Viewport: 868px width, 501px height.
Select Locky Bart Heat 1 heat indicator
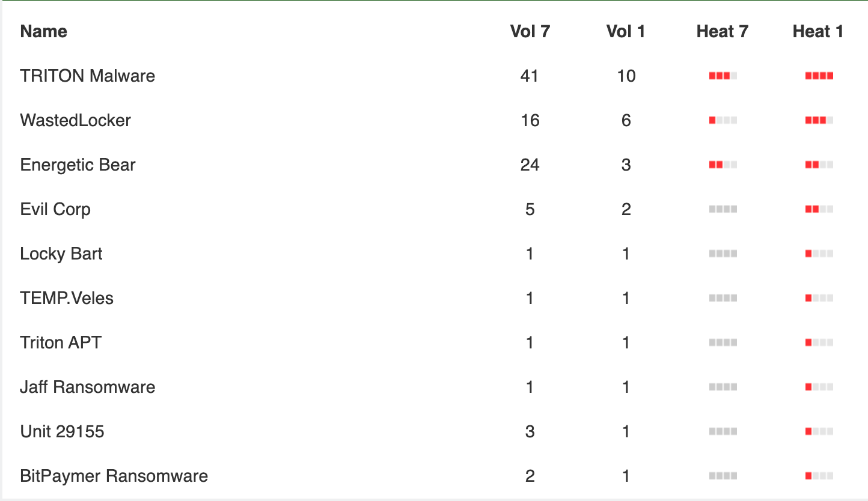click(x=819, y=254)
